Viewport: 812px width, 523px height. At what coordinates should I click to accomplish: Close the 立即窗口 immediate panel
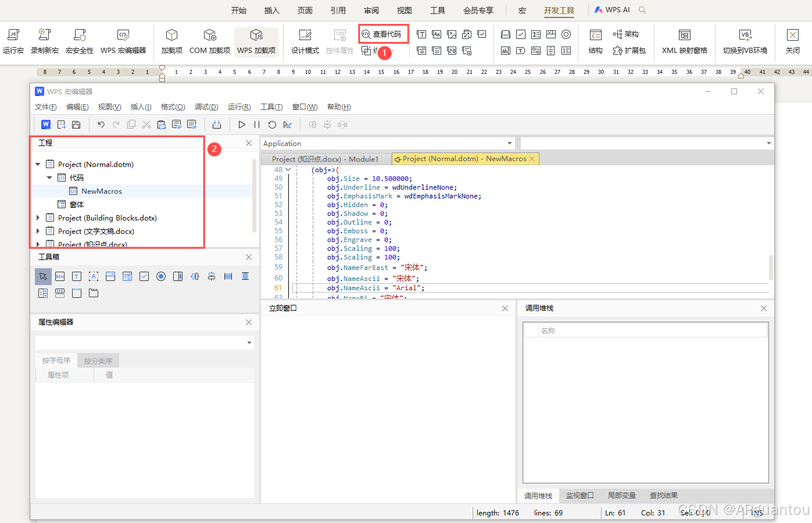point(505,308)
